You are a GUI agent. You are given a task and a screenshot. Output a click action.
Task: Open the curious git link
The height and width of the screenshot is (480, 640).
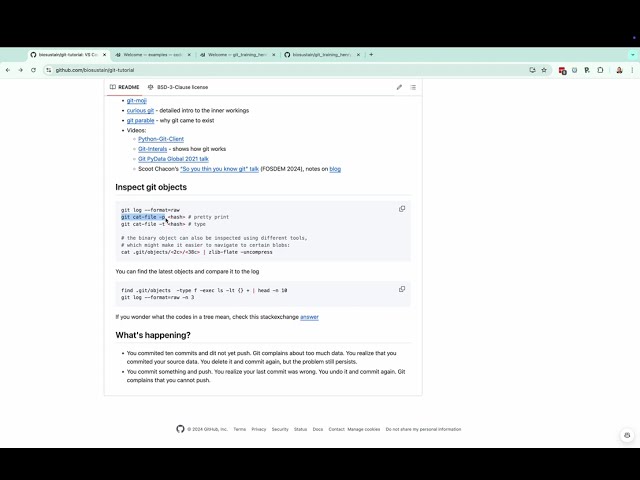[140, 111]
